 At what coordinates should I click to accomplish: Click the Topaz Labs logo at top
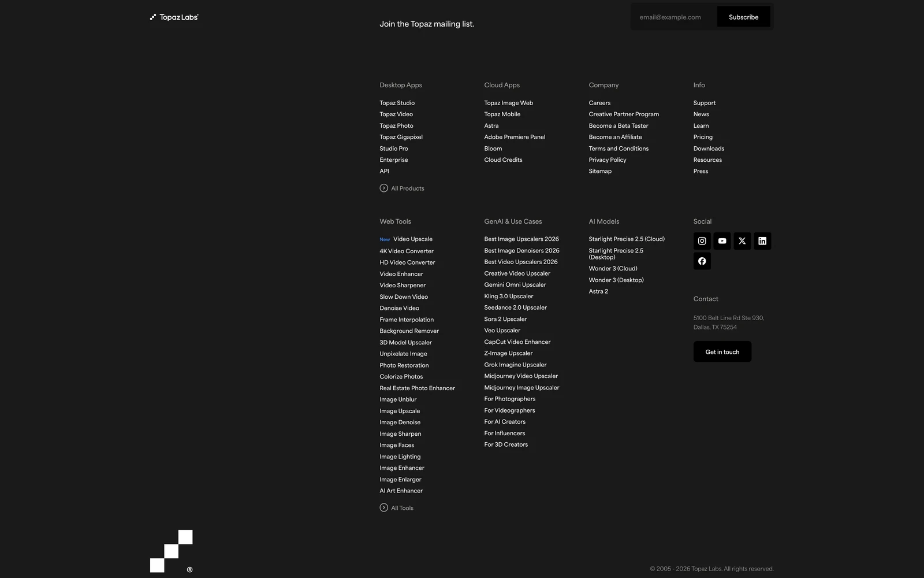pyautogui.click(x=174, y=17)
